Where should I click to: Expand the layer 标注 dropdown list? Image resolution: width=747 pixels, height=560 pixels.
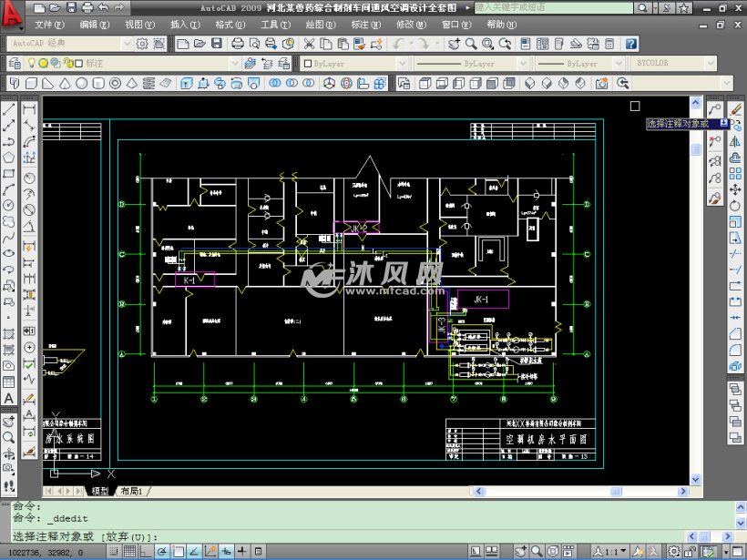coord(233,63)
